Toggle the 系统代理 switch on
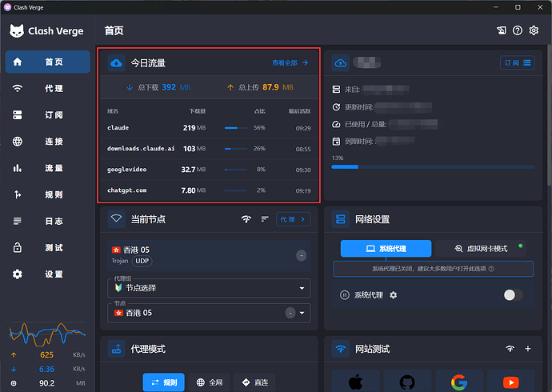The width and height of the screenshot is (552, 392). pos(514,295)
